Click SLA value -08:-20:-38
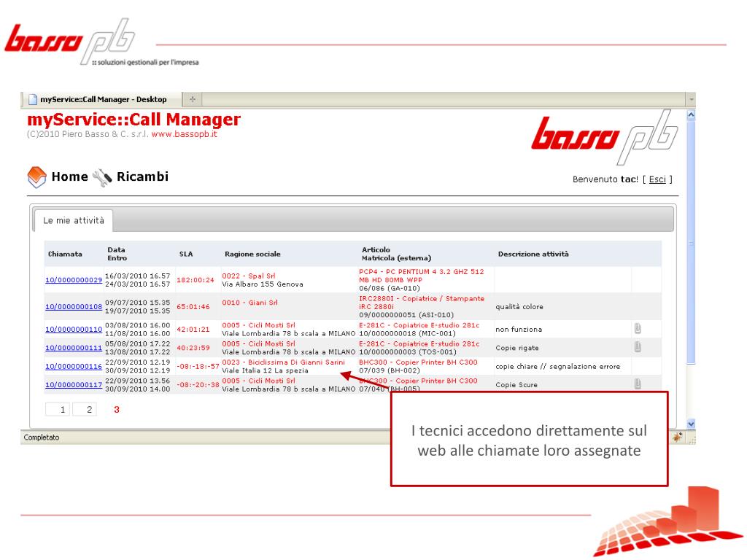Image resolution: width=747 pixels, height=560 pixels. [198, 385]
